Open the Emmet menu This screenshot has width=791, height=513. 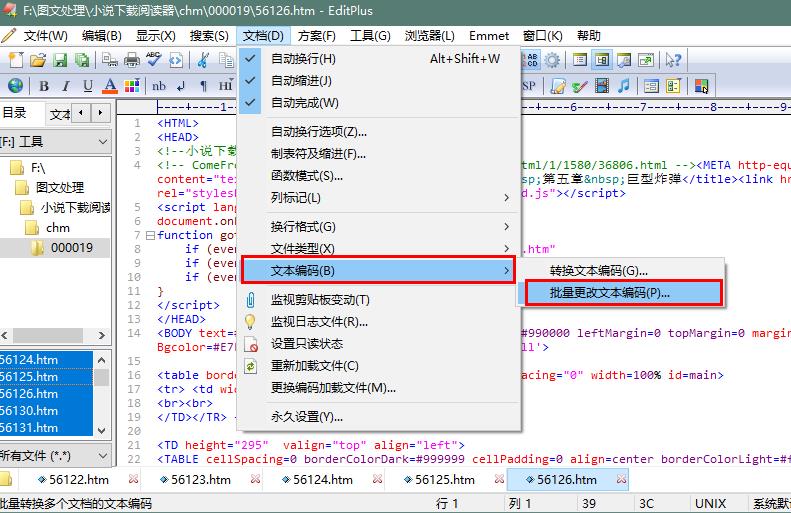click(489, 36)
